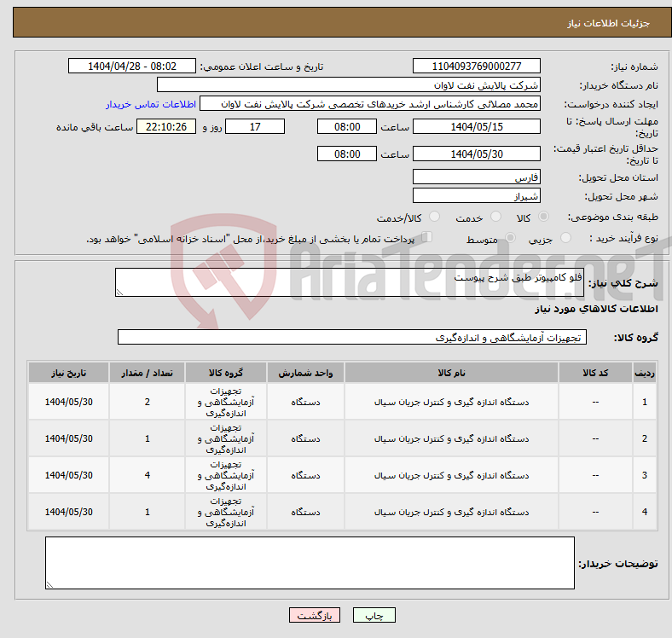The height and width of the screenshot is (638, 672).
Task: Click need date 1404/05/30 in row 4
Action: point(68,512)
